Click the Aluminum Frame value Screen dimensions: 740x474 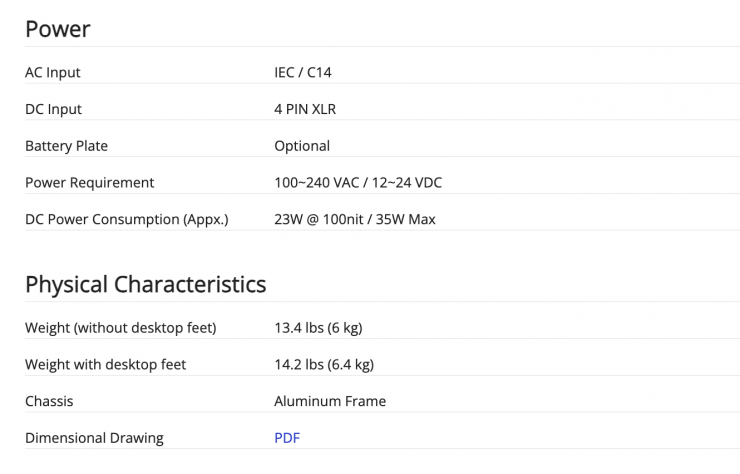click(330, 401)
